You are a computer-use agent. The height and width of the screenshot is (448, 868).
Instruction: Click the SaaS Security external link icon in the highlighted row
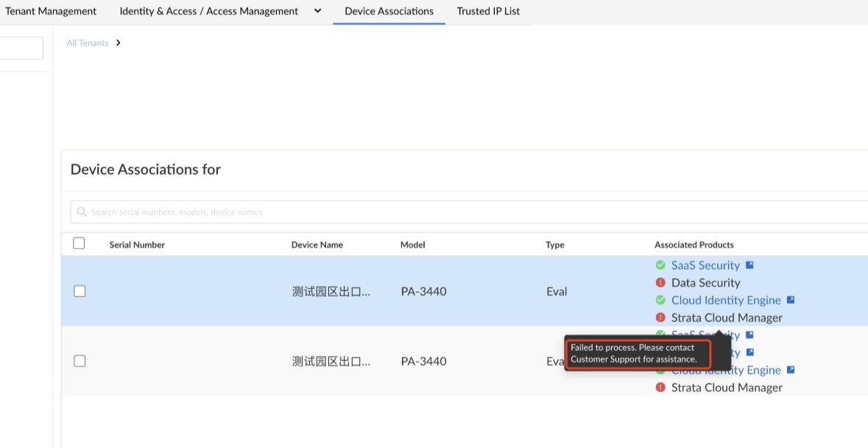tap(749, 265)
